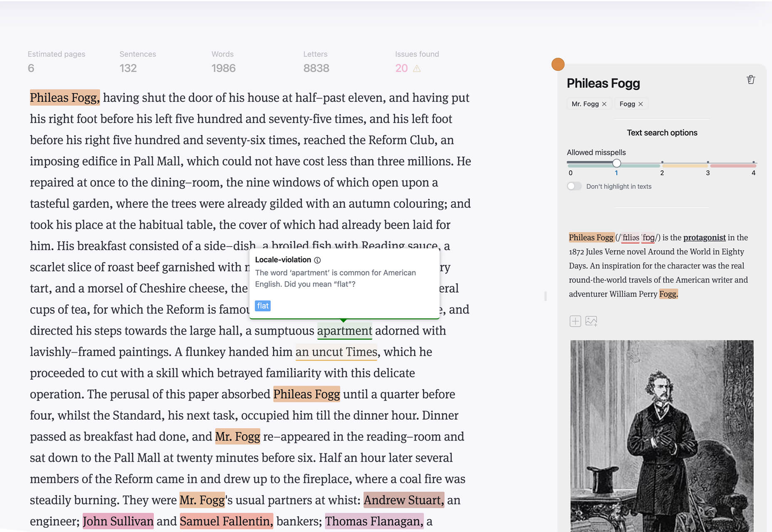
Task: Click the warning triangle next to issues count
Action: point(417,69)
